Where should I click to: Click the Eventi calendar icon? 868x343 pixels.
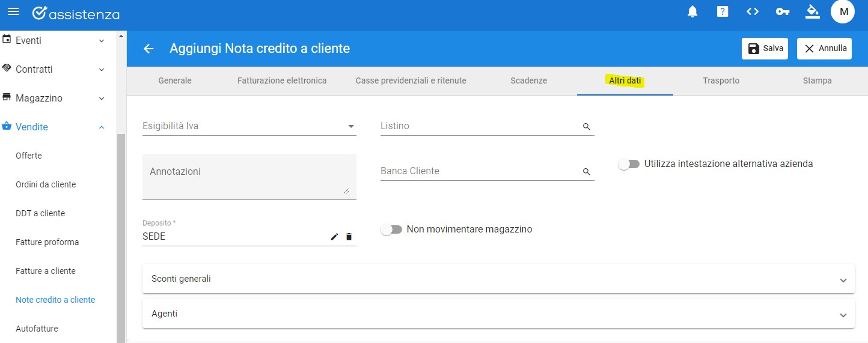[x=7, y=40]
